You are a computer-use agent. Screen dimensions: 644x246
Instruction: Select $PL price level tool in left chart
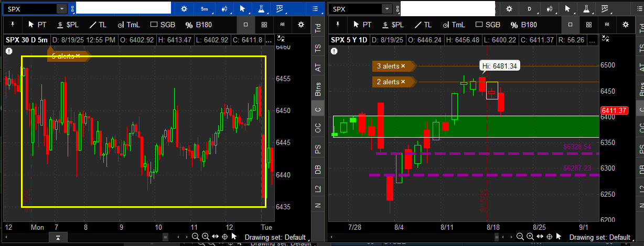[68, 25]
